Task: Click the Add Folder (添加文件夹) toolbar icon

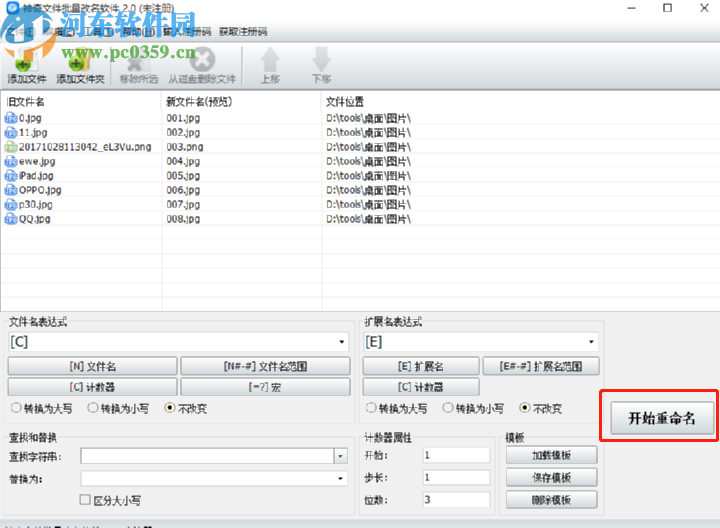Action: pyautogui.click(x=79, y=61)
